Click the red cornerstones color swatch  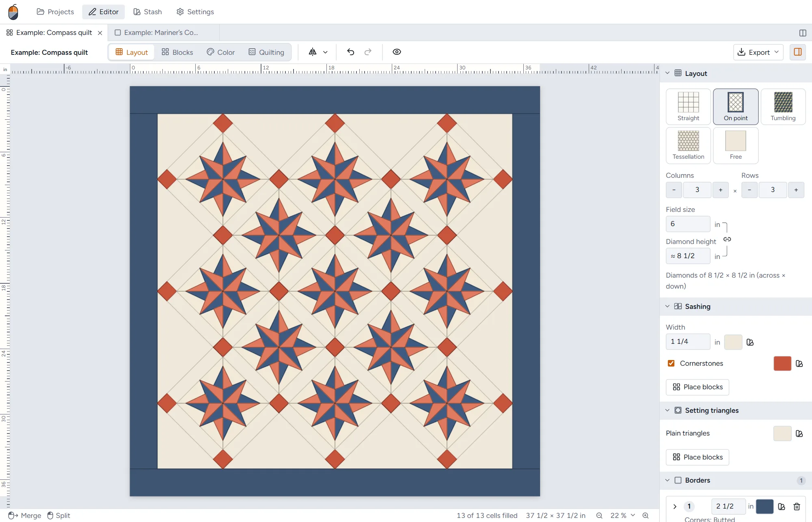(x=782, y=363)
